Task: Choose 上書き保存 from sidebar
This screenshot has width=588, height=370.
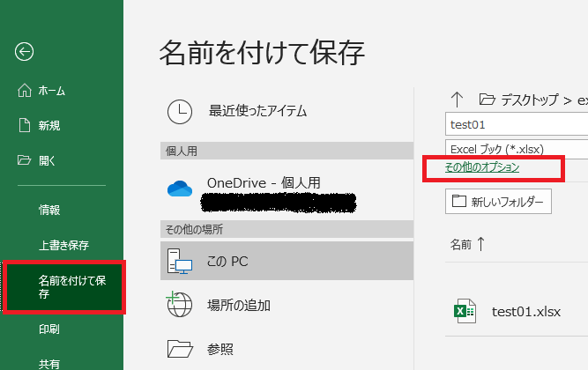Action: click(x=63, y=245)
